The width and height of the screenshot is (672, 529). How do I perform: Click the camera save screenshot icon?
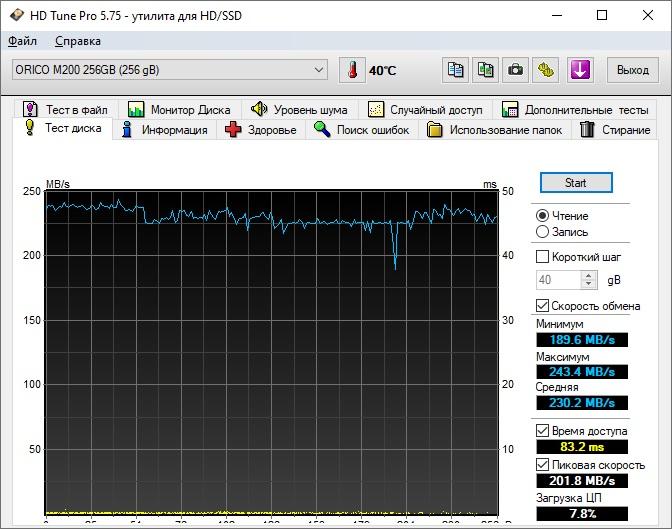pyautogui.click(x=515, y=70)
